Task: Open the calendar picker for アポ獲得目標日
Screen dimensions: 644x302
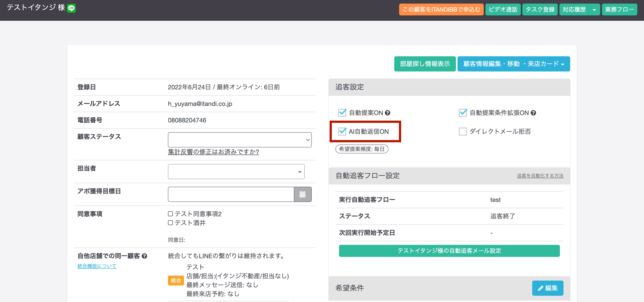Action: [303, 194]
